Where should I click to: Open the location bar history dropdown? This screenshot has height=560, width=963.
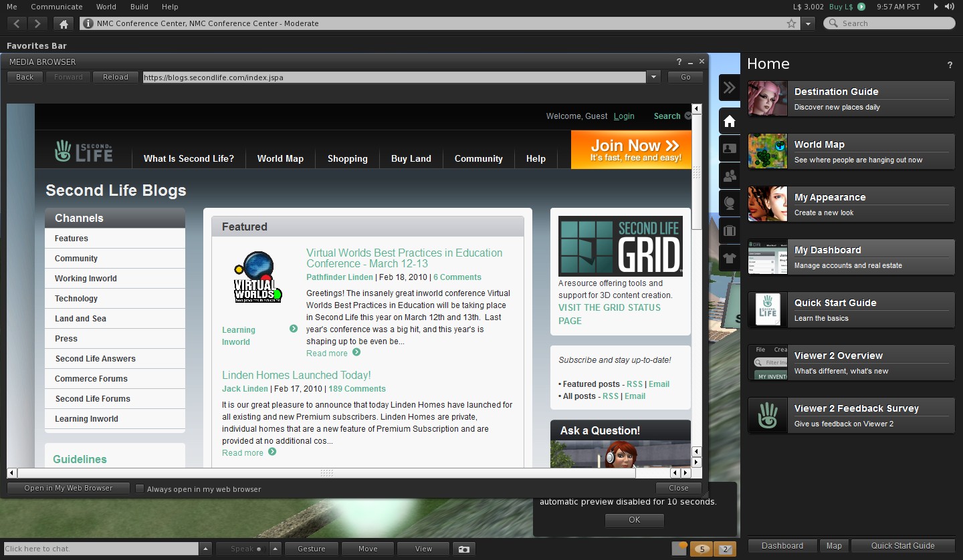pyautogui.click(x=809, y=23)
